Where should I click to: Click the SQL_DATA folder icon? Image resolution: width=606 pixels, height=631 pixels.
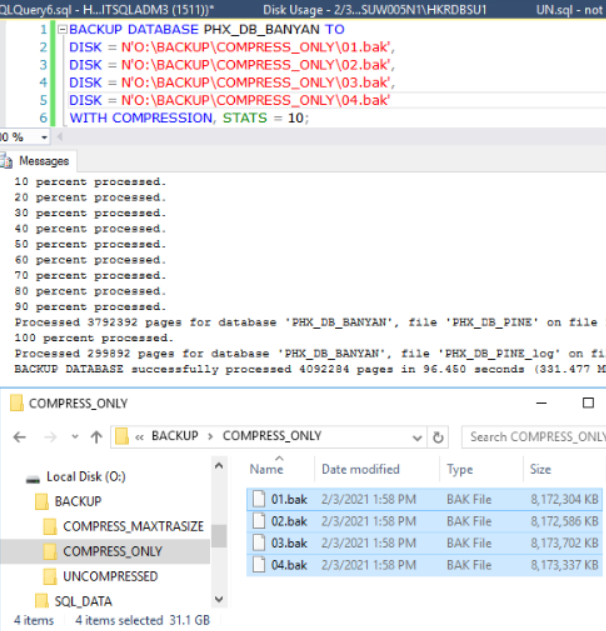pos(42,601)
